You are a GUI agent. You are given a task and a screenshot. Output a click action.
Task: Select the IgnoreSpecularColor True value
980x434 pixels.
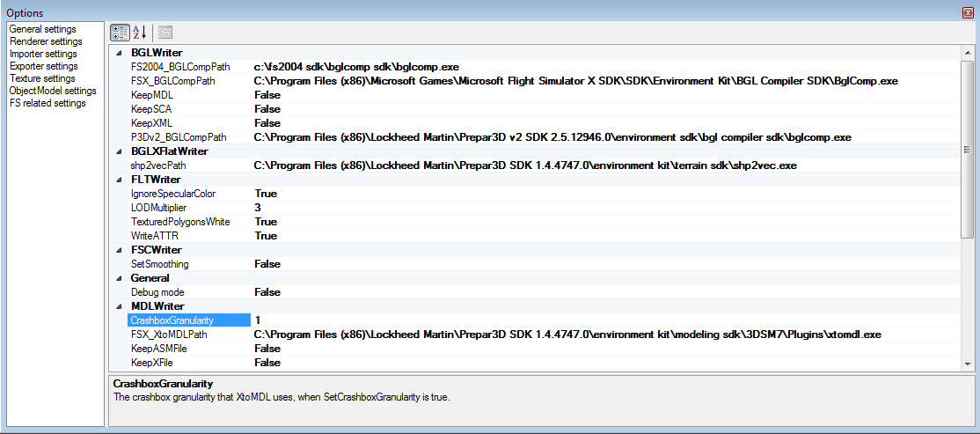point(266,194)
